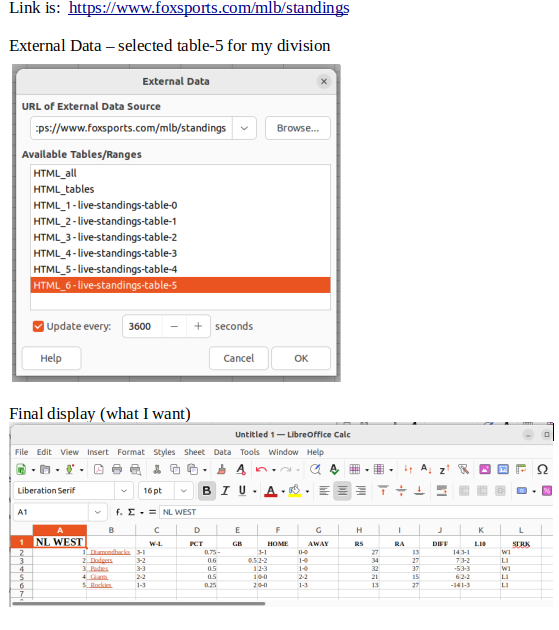This screenshot has width=559, height=630.
Task: Click the Help button in dialog
Action: 51,358
